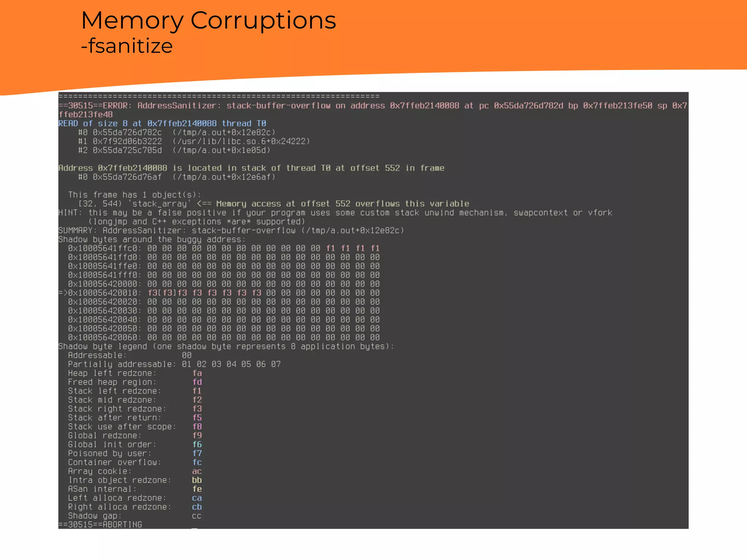Click the '==30515==ABORTING' line
747x560 pixels.
point(100,525)
